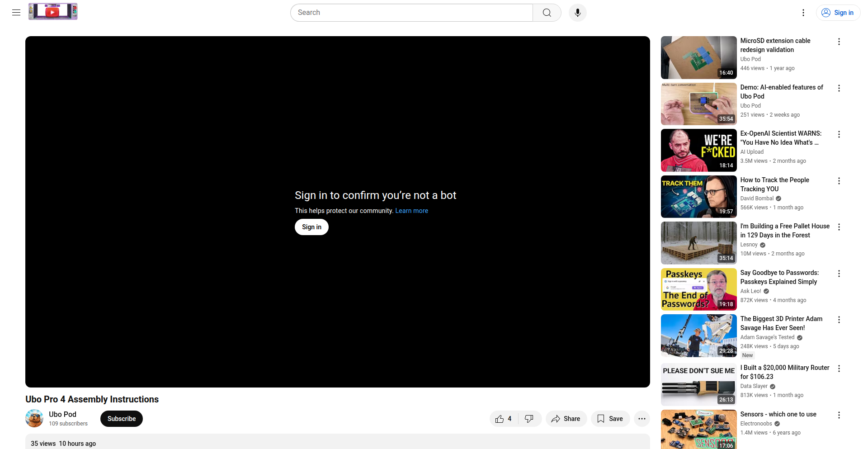The image size is (868, 449).
Task: Open options for Demo AI-enabled features video
Action: 839,88
